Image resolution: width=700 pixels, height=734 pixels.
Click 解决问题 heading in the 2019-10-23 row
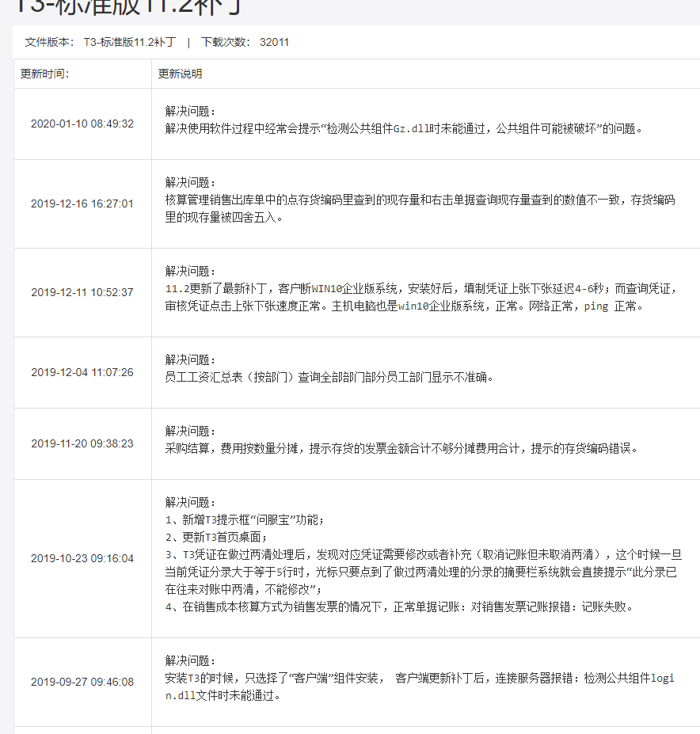click(190, 502)
